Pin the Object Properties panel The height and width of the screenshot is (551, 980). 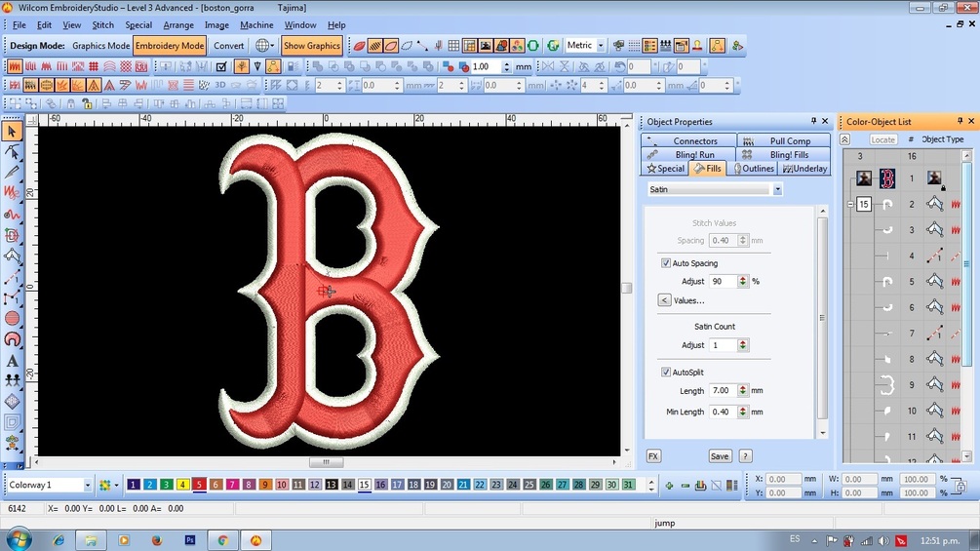813,121
